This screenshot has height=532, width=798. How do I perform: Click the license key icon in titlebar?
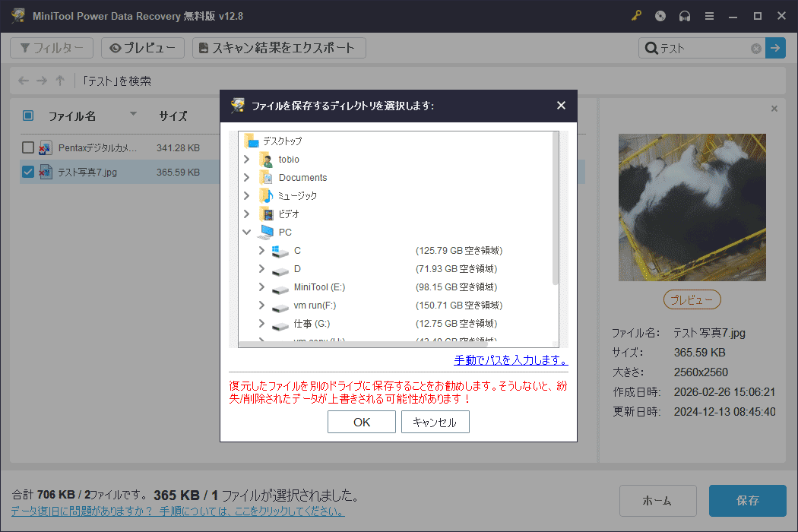pos(636,15)
